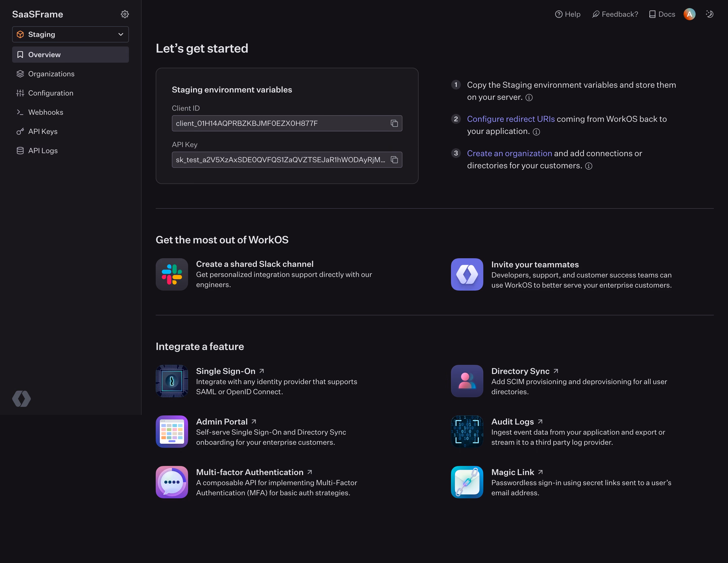The image size is (728, 563).
Task: Show info for storing environment variables step
Action: pyautogui.click(x=529, y=98)
